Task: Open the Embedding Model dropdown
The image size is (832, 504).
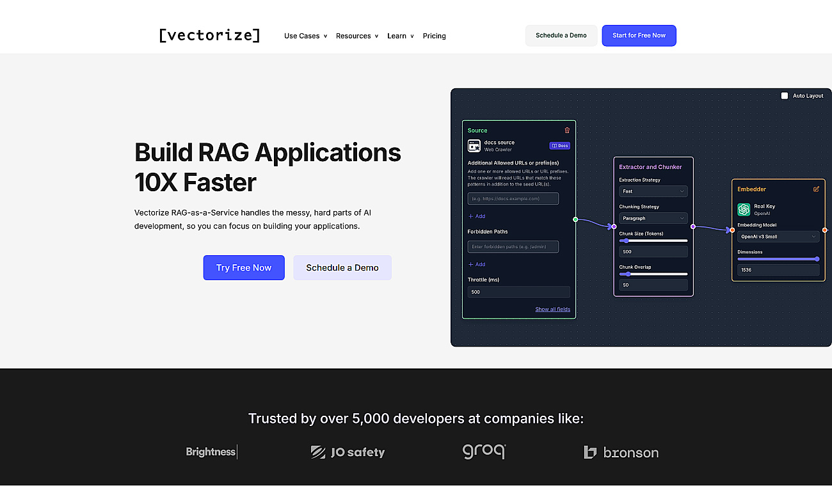Action: [x=778, y=237]
